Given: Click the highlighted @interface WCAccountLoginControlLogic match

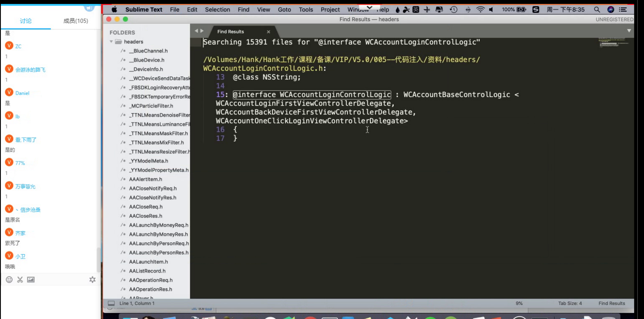Looking at the screenshot, I should pos(312,95).
